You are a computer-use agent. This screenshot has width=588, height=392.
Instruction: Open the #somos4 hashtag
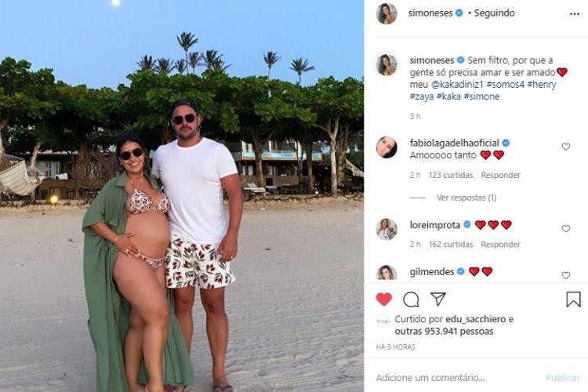coord(505,84)
